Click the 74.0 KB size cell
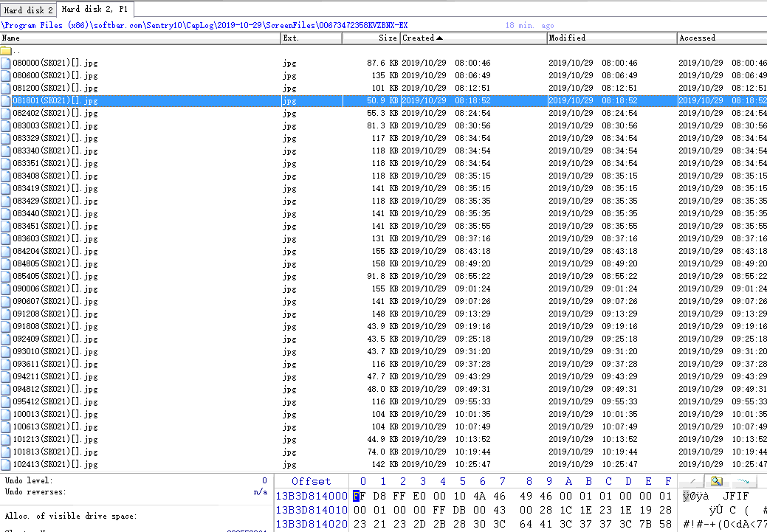This screenshot has width=767, height=532. 382,452
